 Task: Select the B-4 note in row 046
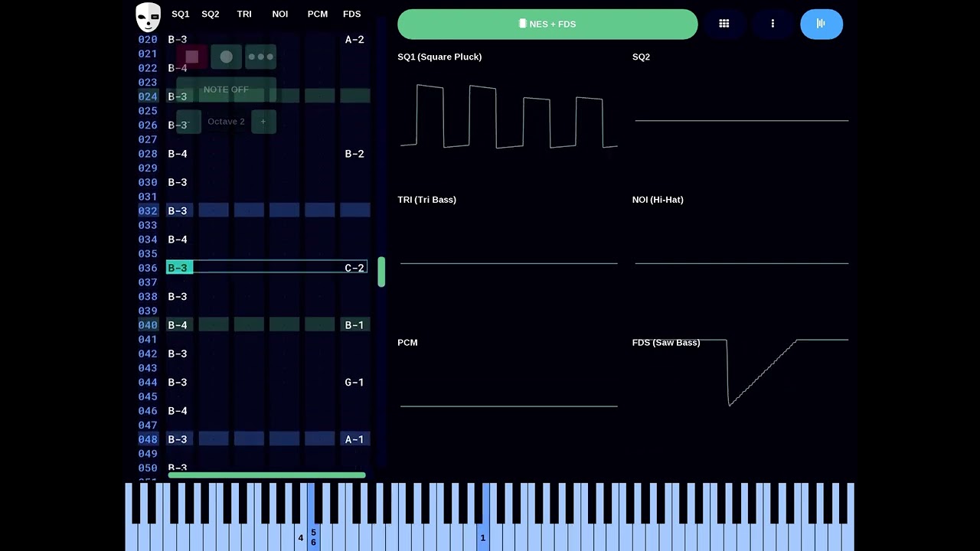tap(178, 411)
